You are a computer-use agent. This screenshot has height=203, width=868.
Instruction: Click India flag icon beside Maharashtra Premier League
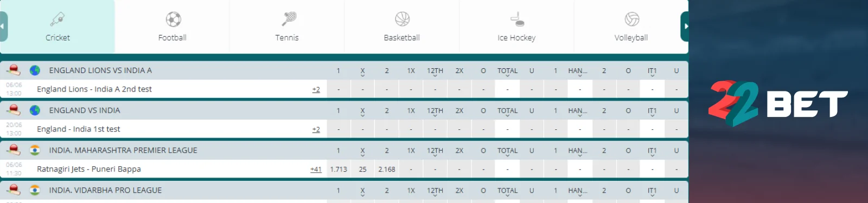coord(35,150)
